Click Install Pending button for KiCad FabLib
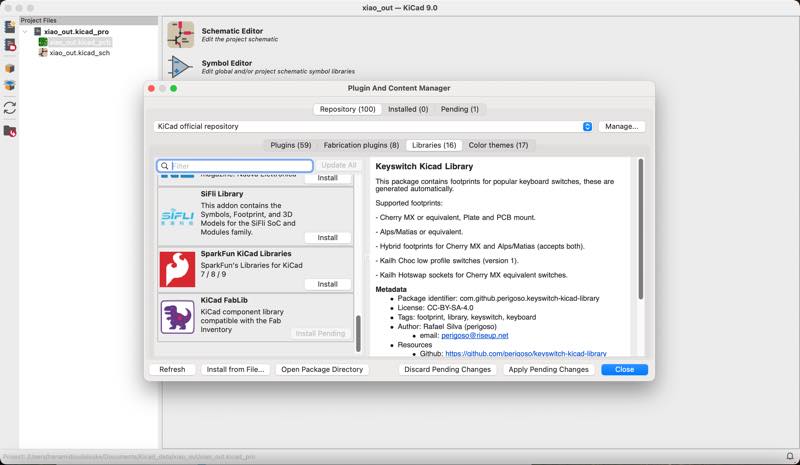The height and width of the screenshot is (465, 800). click(320, 333)
